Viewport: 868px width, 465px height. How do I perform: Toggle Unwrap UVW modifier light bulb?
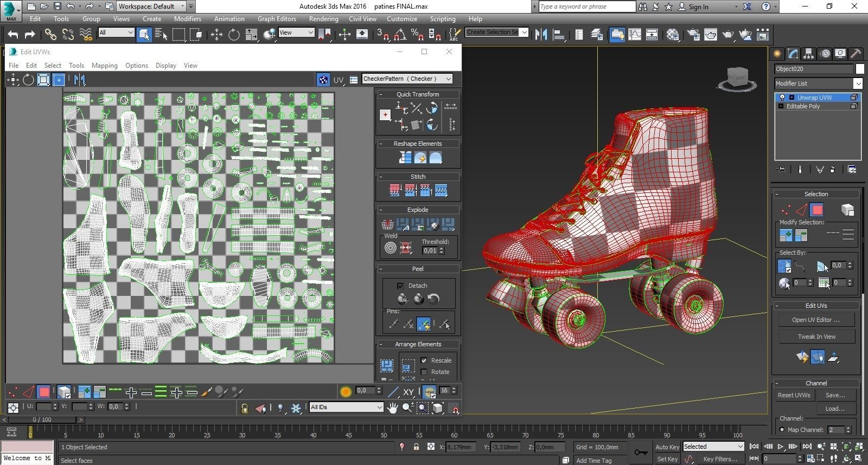click(782, 98)
